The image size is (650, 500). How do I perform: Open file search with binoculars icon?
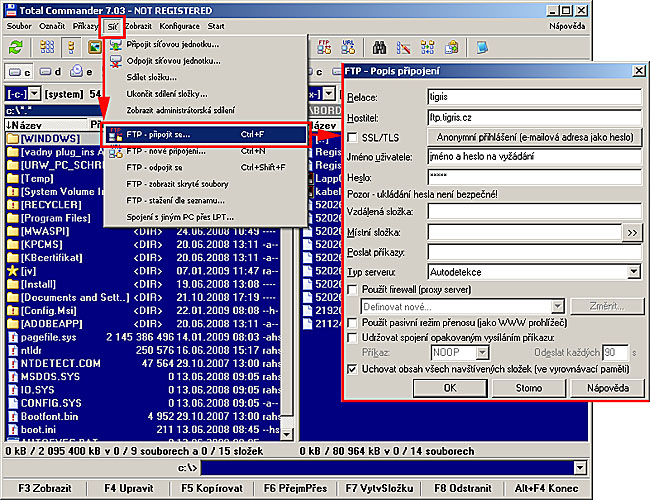pos(379,47)
